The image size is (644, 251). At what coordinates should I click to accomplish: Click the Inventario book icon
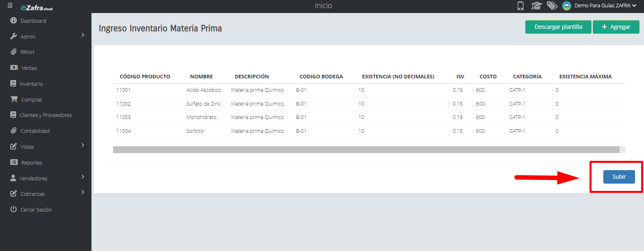[x=13, y=83]
